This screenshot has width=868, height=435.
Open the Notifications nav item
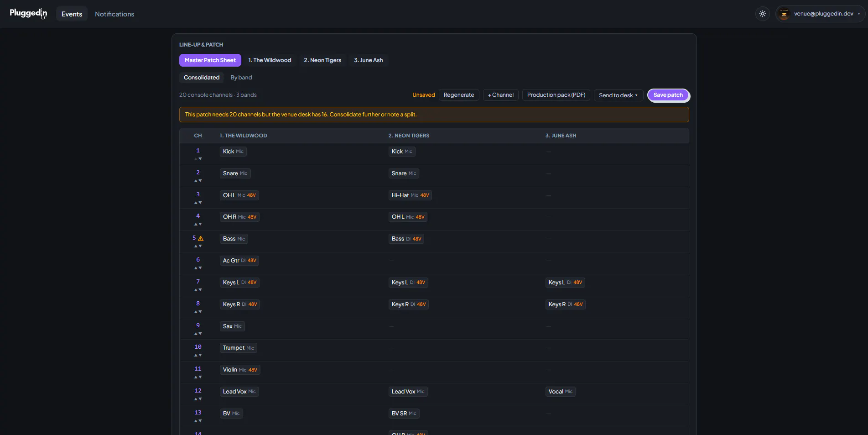click(x=114, y=14)
